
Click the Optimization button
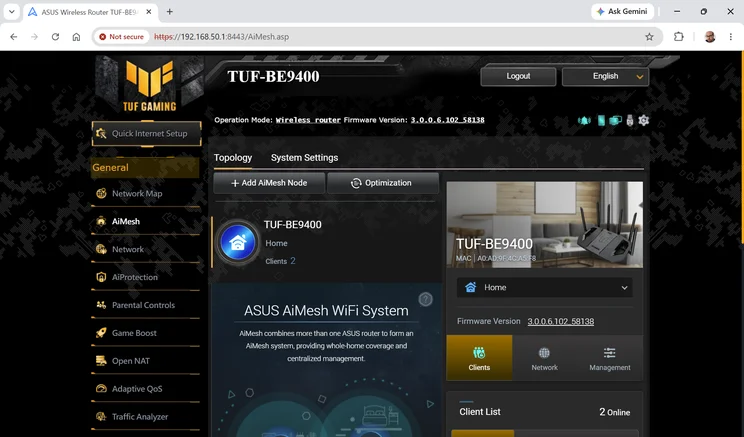click(383, 183)
